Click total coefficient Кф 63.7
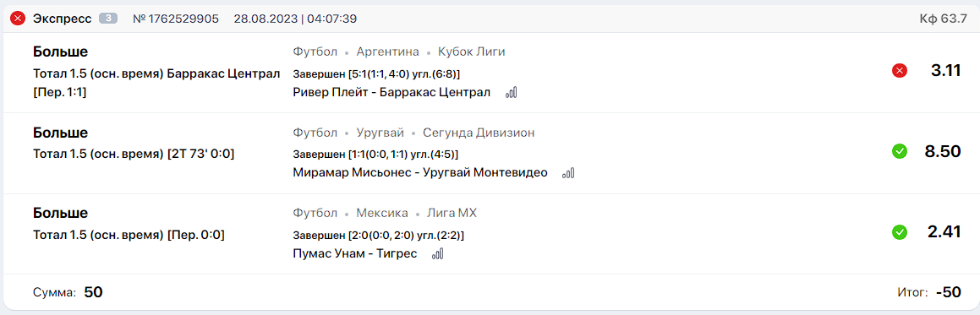The height and width of the screenshot is (315, 980). (943, 19)
